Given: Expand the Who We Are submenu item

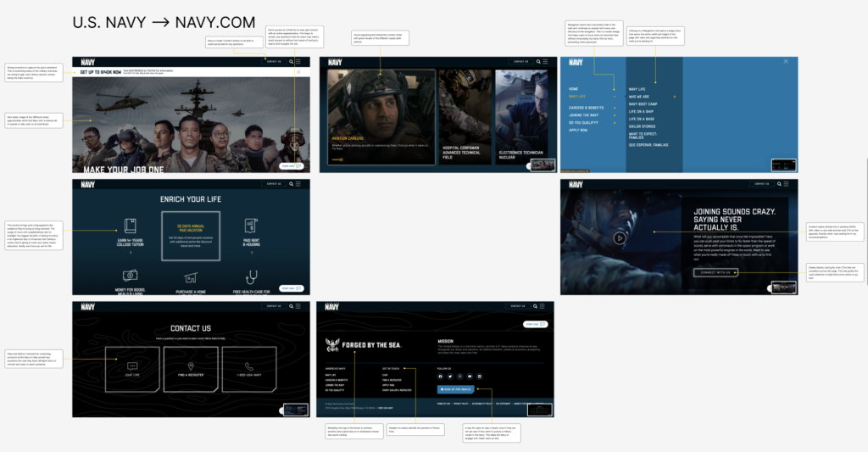Looking at the screenshot, I should [x=674, y=97].
